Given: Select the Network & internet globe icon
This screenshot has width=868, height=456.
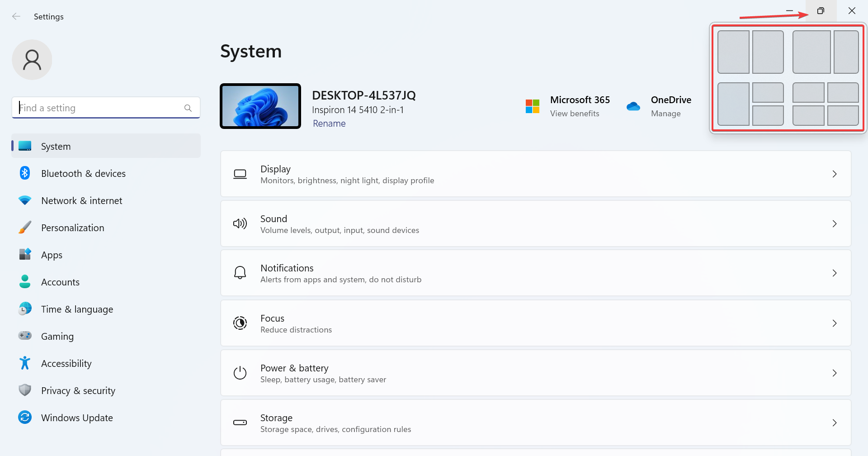Looking at the screenshot, I should (24, 200).
